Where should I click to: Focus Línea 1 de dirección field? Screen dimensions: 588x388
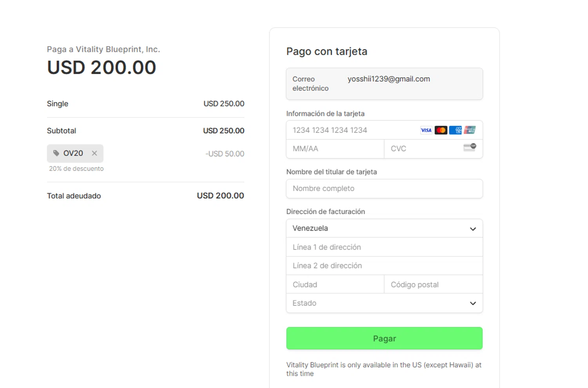(x=384, y=247)
